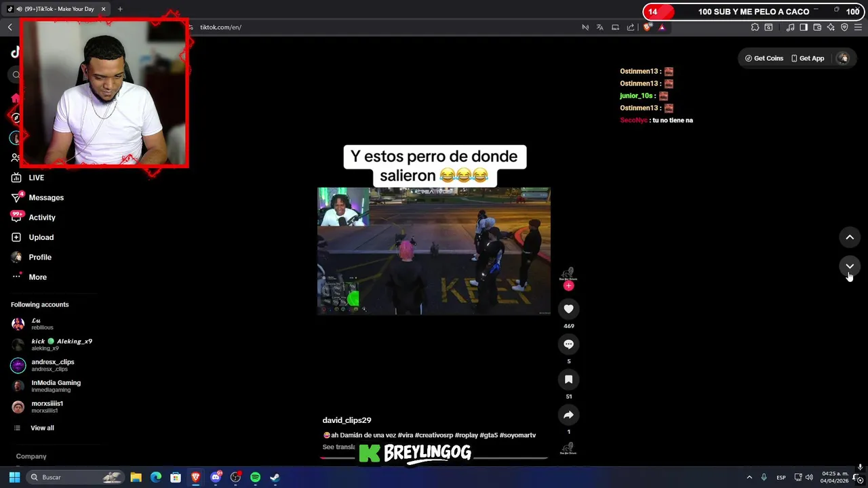Bookmark the video with the save icon
This screenshot has width=868, height=488.
(568, 380)
